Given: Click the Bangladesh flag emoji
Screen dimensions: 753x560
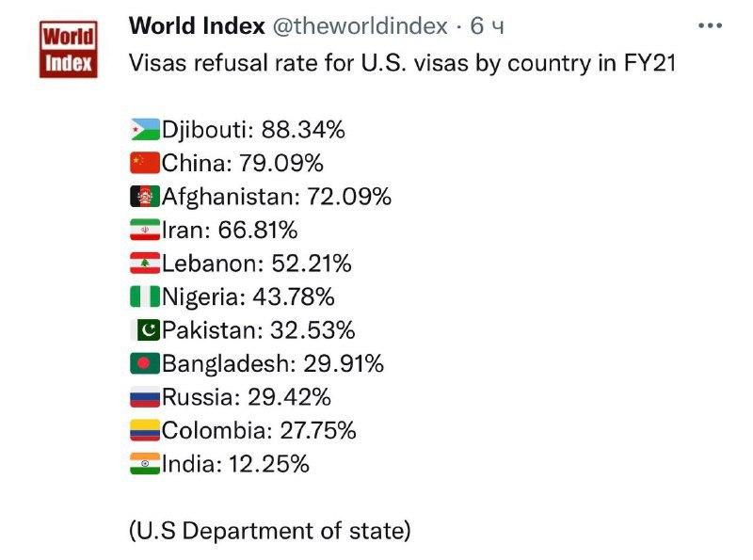Looking at the screenshot, I should (145, 364).
